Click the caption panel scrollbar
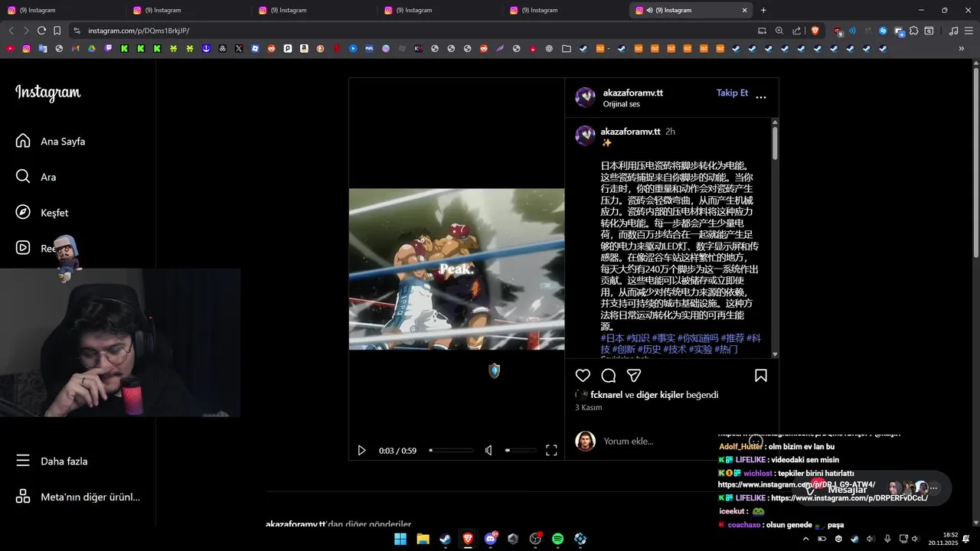The image size is (980, 551). point(775,143)
